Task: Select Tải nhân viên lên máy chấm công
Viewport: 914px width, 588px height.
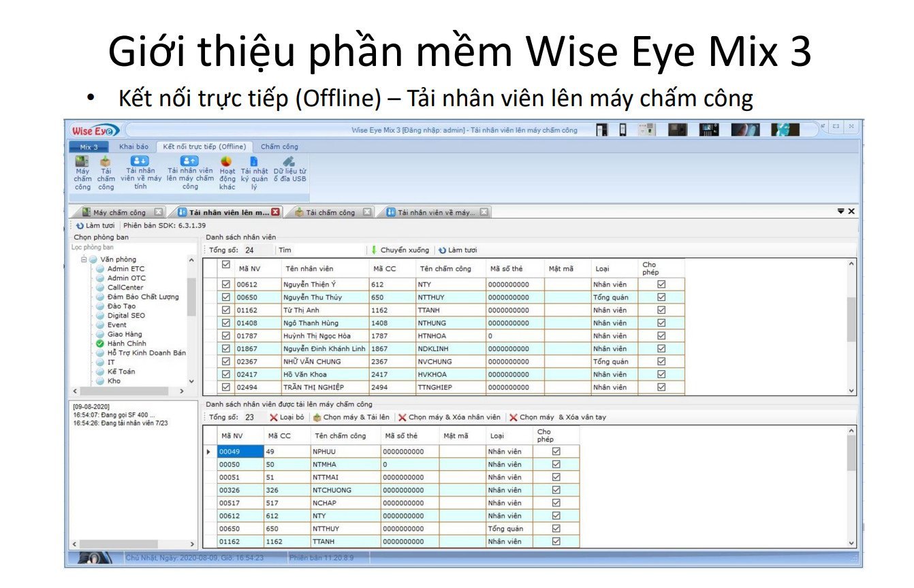Action: (x=190, y=173)
